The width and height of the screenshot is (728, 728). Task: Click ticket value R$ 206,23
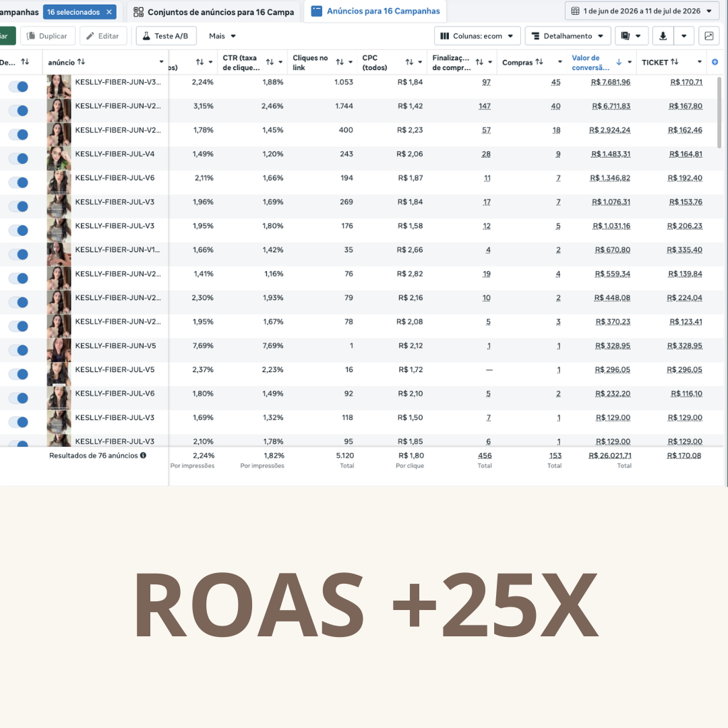coord(684,226)
